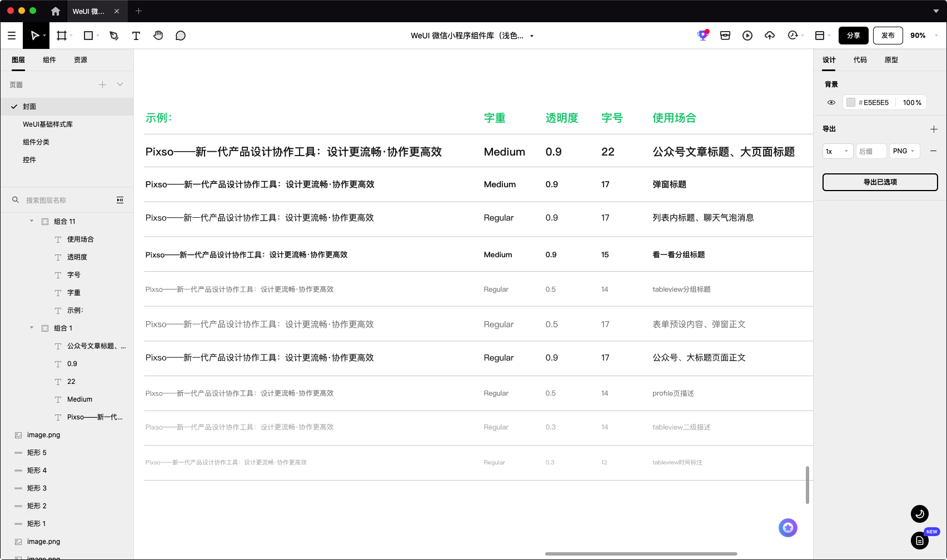Go to the home icon
Image resolution: width=947 pixels, height=560 pixels.
point(56,11)
